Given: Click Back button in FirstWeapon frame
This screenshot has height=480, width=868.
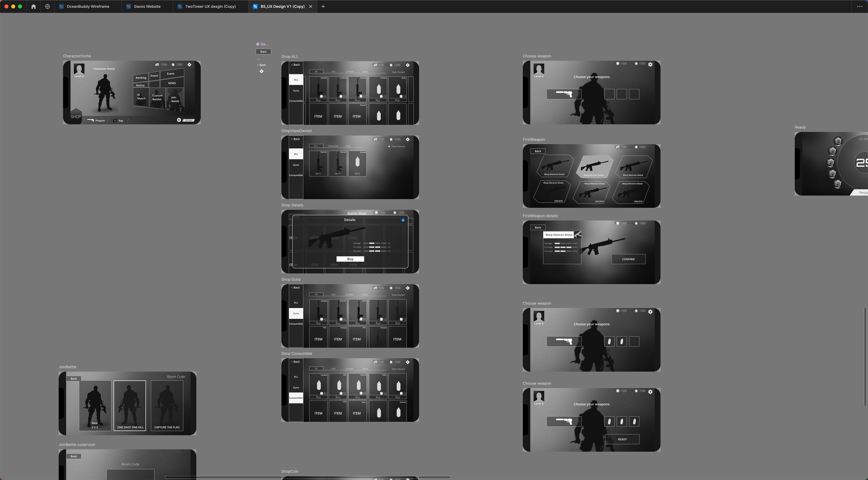Looking at the screenshot, I should click(538, 151).
